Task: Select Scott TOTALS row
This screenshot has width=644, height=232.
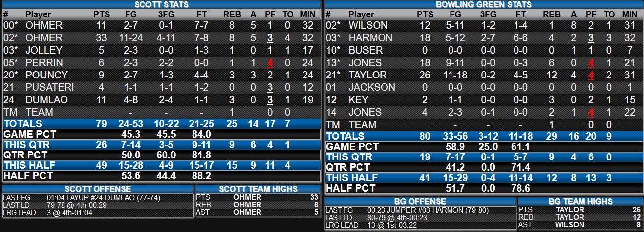Action: (x=161, y=124)
